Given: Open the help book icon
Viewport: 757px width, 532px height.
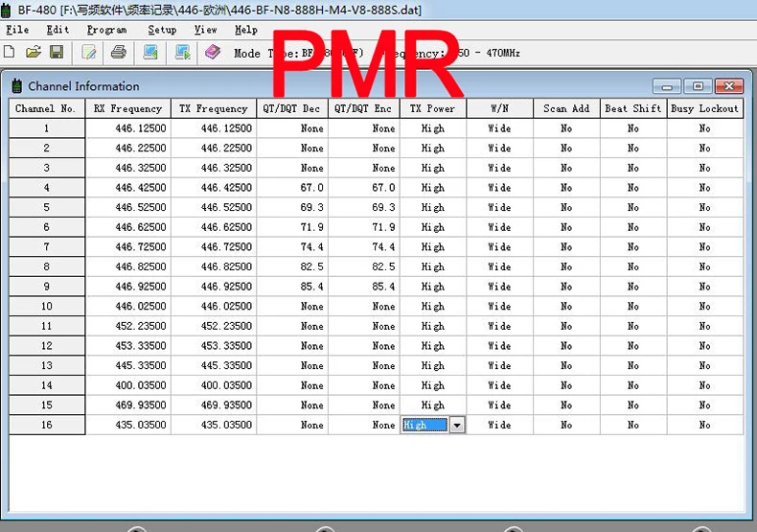Looking at the screenshot, I should click(x=213, y=52).
